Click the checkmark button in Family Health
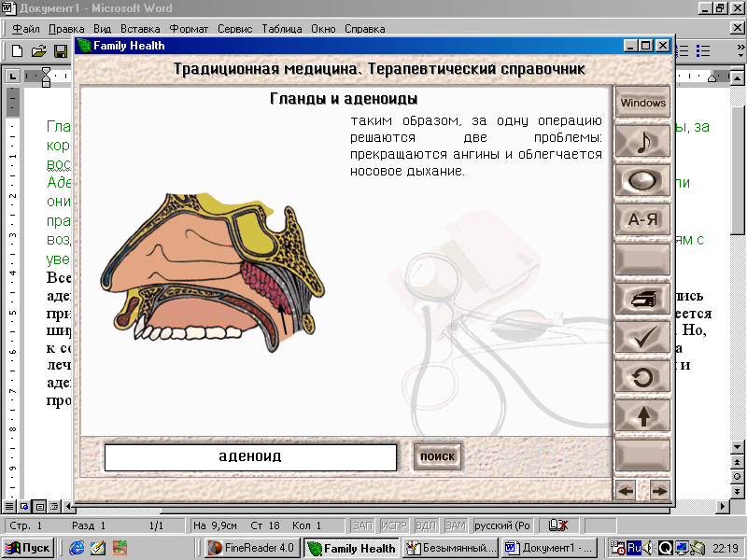747x560 pixels. pyautogui.click(x=642, y=337)
